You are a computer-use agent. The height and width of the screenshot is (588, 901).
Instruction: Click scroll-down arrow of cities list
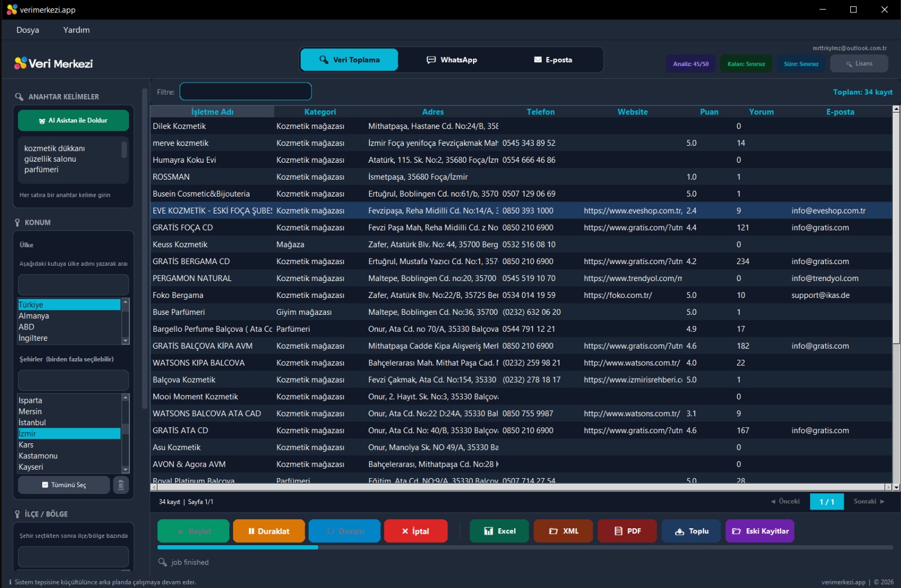[x=126, y=470]
